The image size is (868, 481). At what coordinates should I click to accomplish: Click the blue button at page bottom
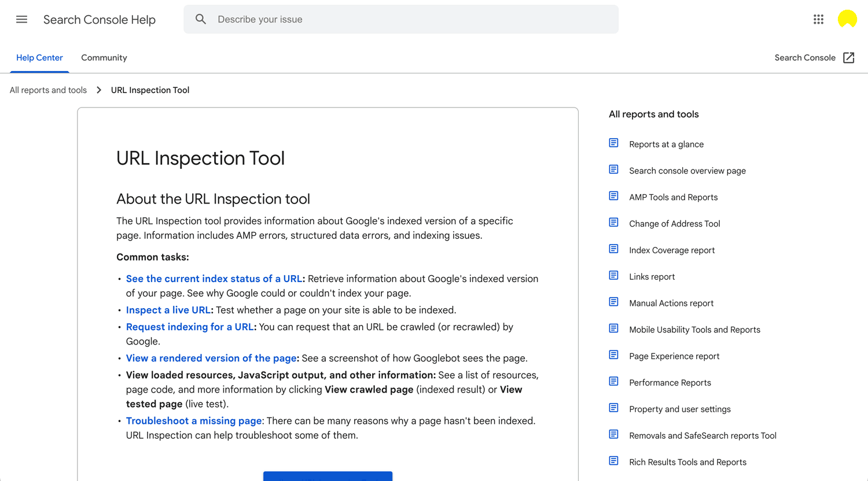[328, 476]
